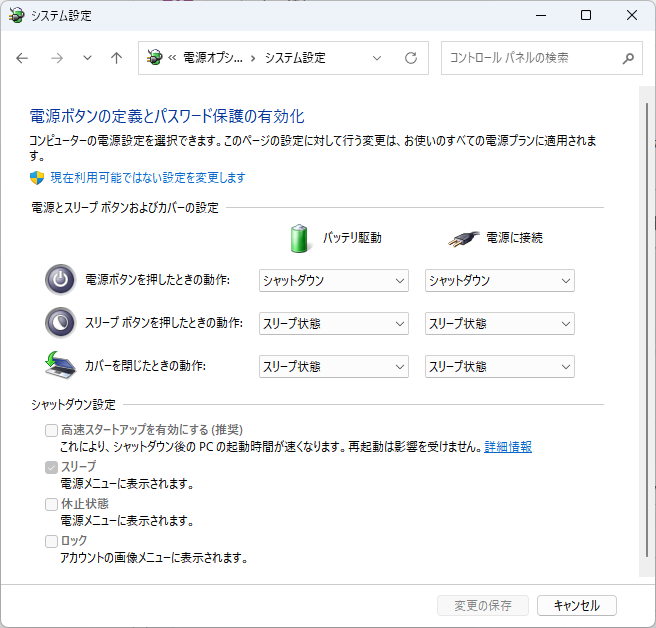Open lid close action dropdown for plugged in
The height and width of the screenshot is (628, 656).
[500, 367]
